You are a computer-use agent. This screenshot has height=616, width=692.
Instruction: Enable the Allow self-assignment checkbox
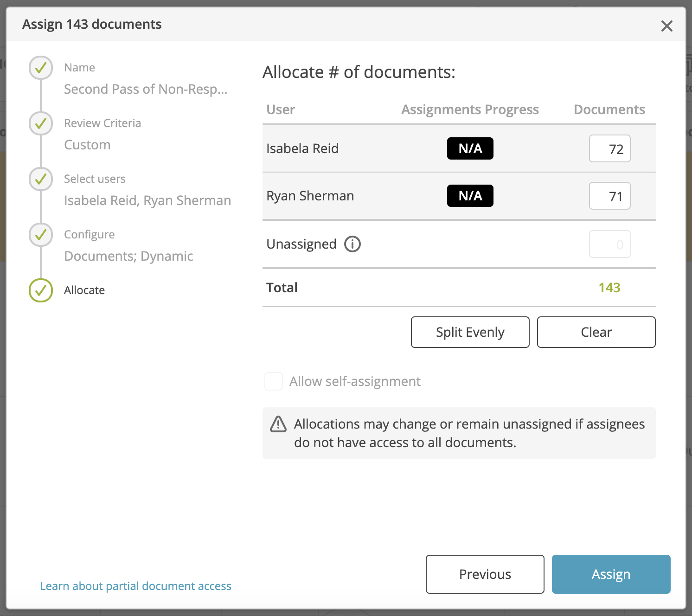274,381
